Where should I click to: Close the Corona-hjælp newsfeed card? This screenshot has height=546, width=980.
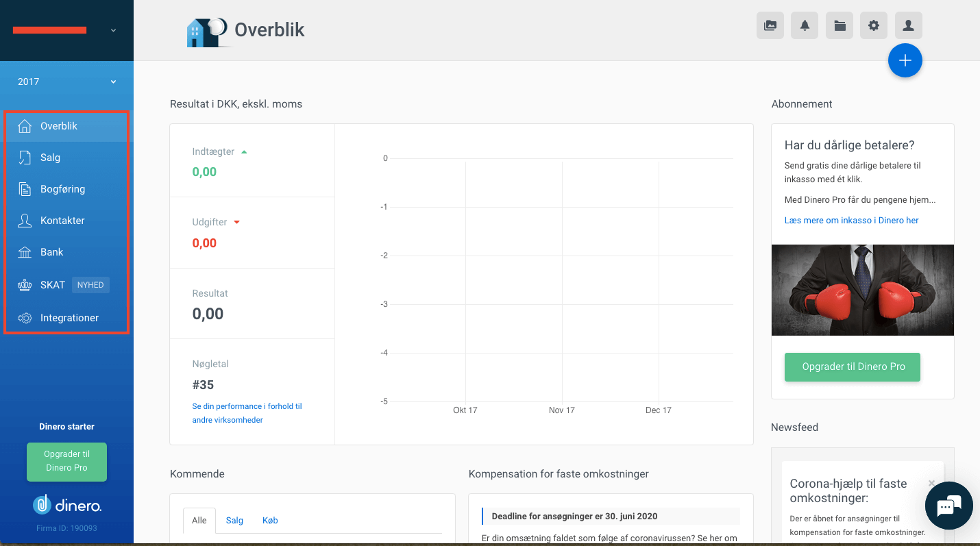931,483
